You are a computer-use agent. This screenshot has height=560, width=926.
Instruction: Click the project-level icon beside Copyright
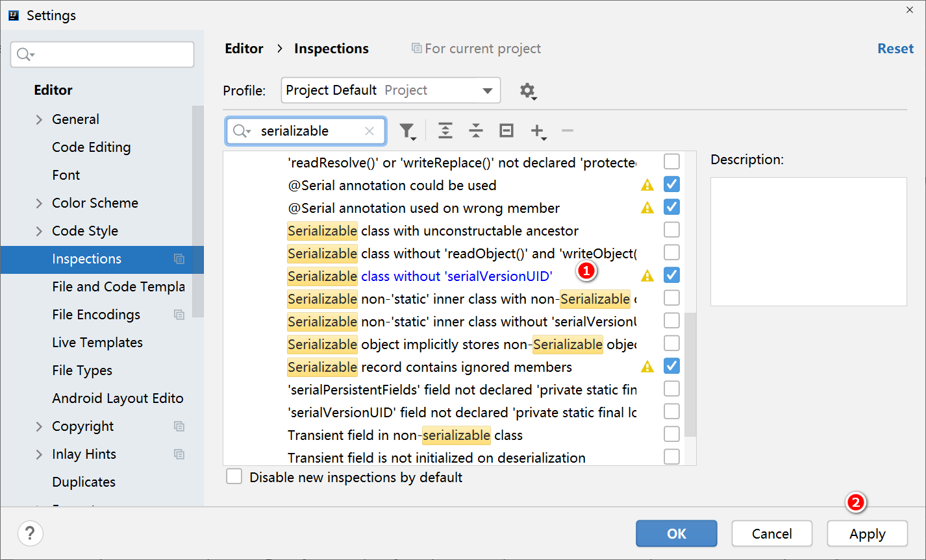click(179, 426)
